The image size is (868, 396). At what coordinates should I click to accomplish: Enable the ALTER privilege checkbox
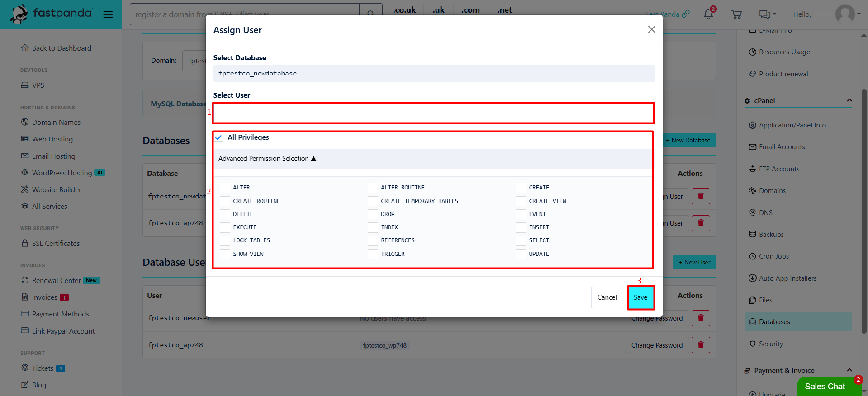pyautogui.click(x=225, y=188)
